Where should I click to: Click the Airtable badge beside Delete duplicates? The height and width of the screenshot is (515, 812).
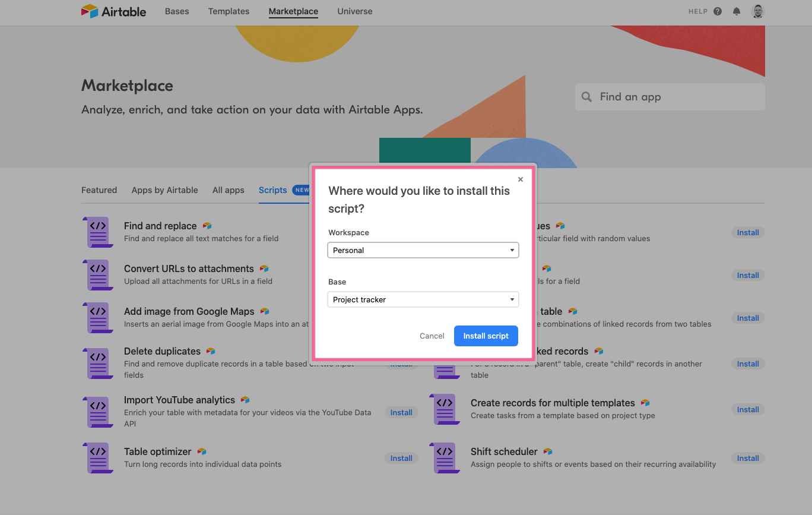coord(211,351)
